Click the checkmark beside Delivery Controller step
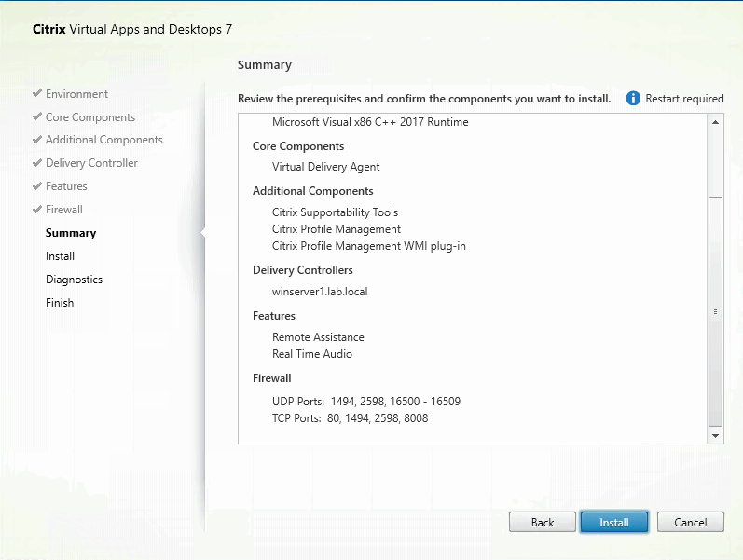743x560 pixels. click(x=37, y=162)
